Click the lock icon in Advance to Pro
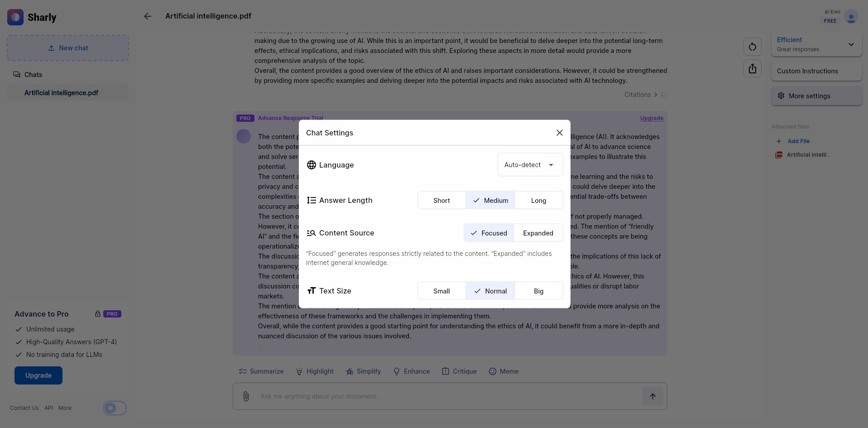This screenshot has height=428, width=868. click(97, 314)
